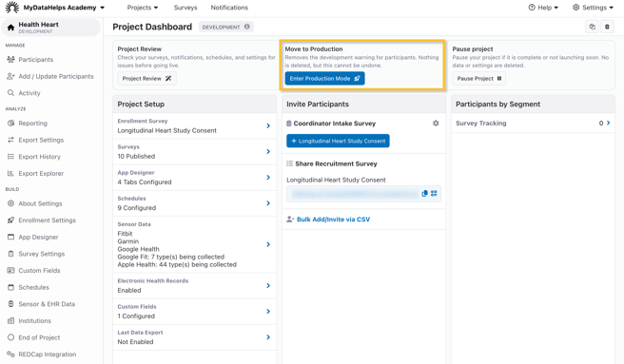Open the Projects menu
The height and width of the screenshot is (364, 624).
(x=143, y=8)
